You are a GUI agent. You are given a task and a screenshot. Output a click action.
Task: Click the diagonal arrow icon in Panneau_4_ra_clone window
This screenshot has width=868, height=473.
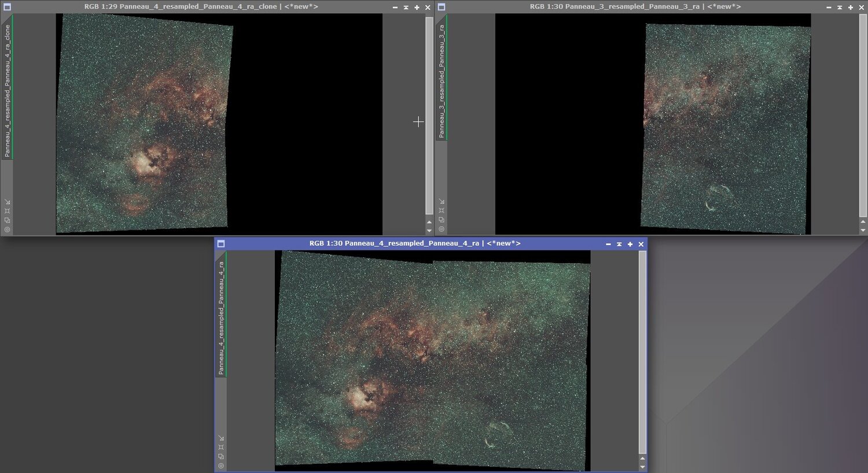tap(8, 202)
